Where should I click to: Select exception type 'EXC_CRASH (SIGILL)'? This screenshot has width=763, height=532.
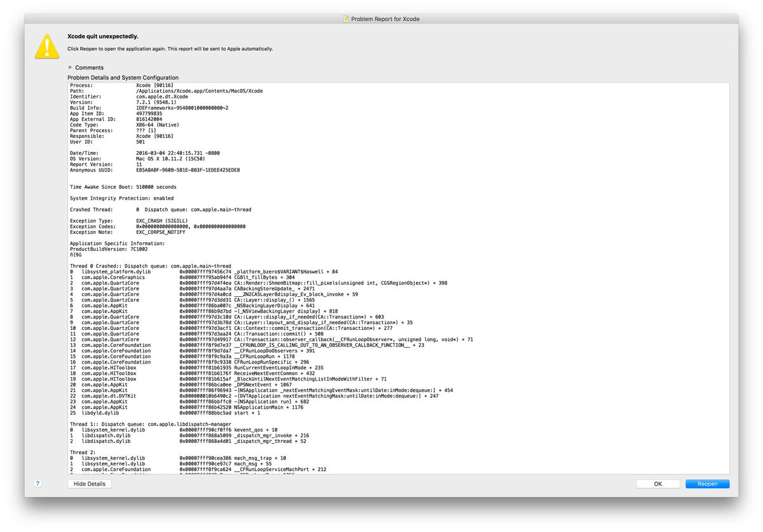(x=163, y=221)
